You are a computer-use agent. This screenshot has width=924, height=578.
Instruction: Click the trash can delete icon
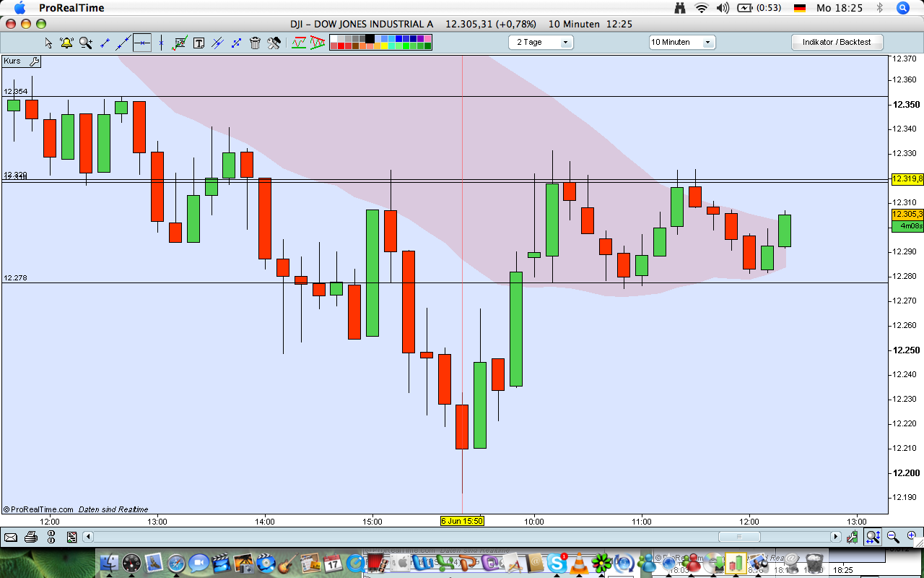[x=255, y=43]
